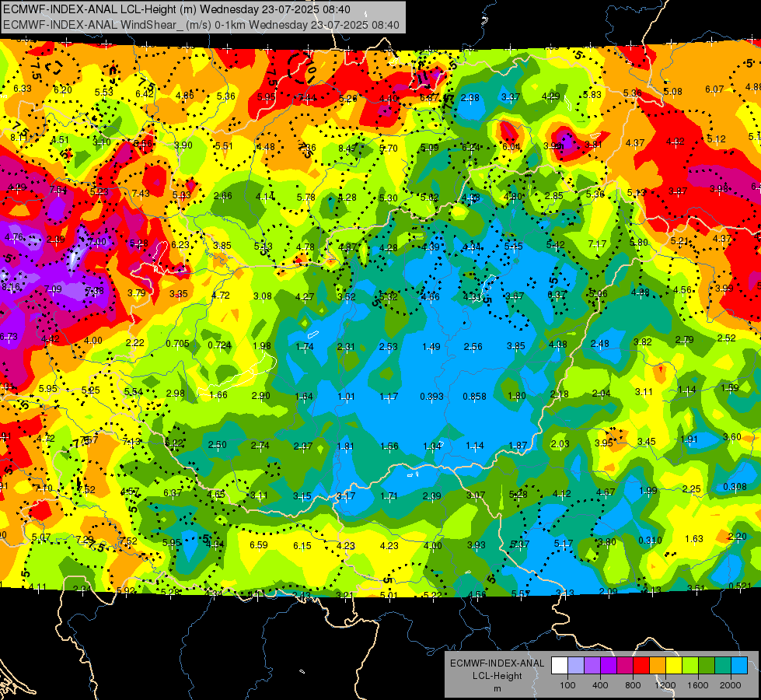Click the magenta legend color swatch
This screenshot has width=761, height=700.
625,666
